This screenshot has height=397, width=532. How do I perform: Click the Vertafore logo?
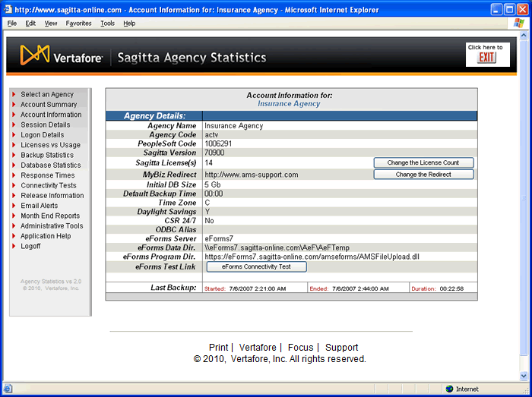coord(62,55)
